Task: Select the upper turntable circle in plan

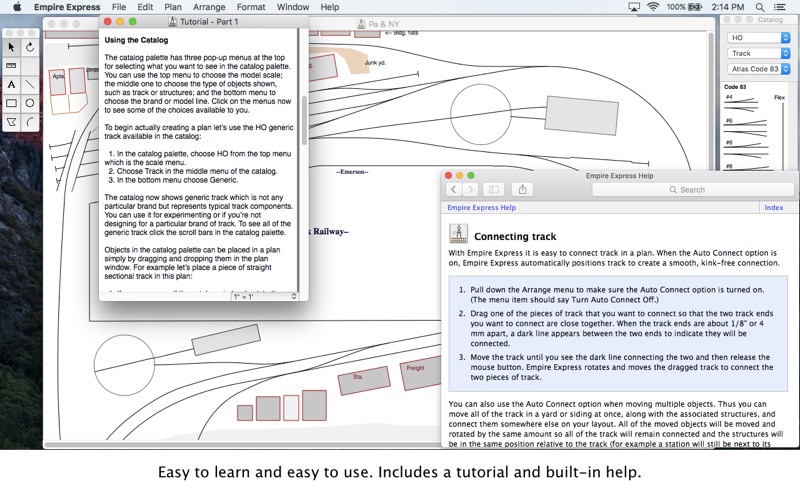Action: click(x=481, y=114)
